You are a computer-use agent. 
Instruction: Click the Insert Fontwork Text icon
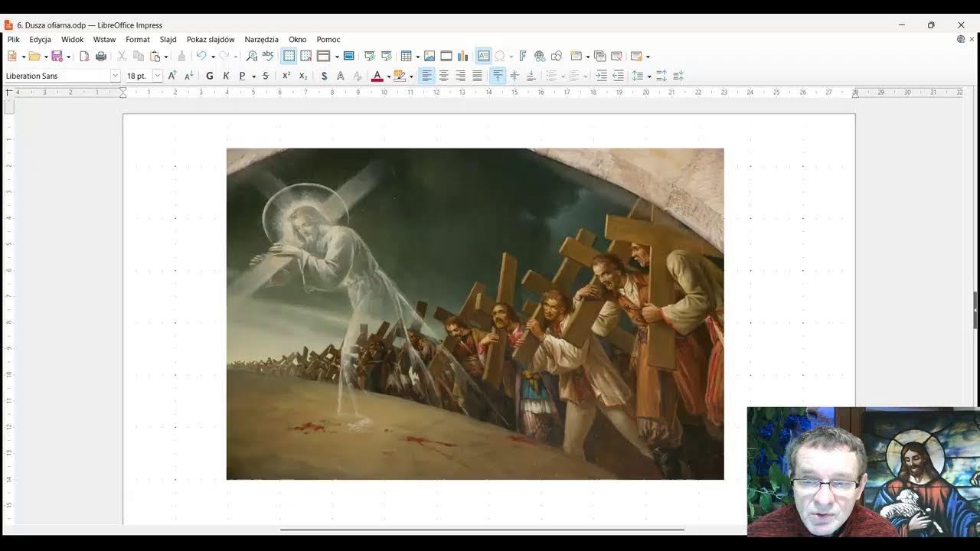click(523, 56)
